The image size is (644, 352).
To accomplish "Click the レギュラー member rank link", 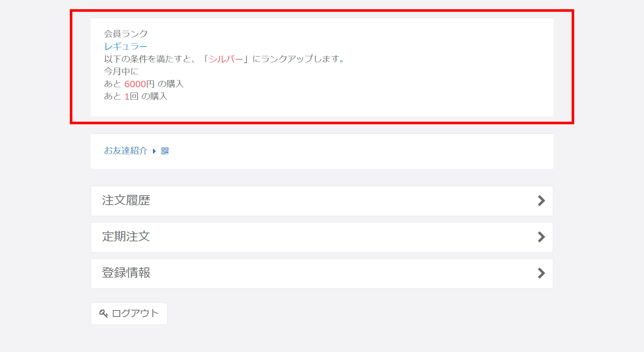I will click(125, 46).
